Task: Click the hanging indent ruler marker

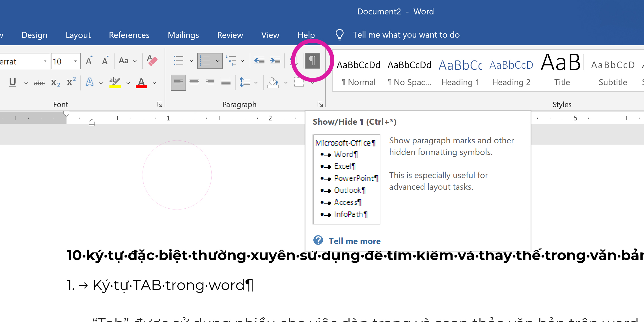Action: 92,122
